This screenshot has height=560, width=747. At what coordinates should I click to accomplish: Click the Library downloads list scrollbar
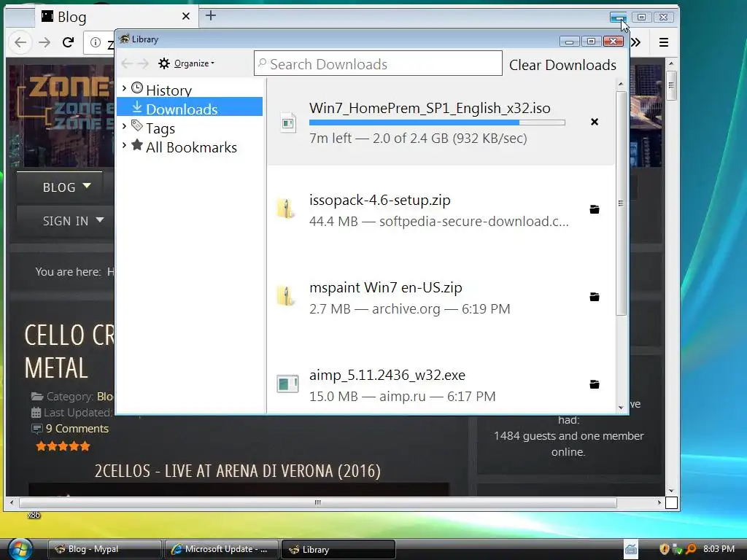pyautogui.click(x=621, y=203)
